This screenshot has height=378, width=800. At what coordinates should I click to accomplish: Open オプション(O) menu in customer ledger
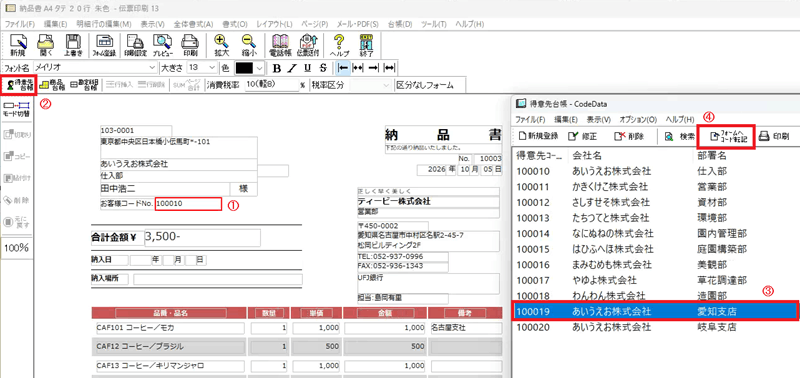click(x=638, y=119)
